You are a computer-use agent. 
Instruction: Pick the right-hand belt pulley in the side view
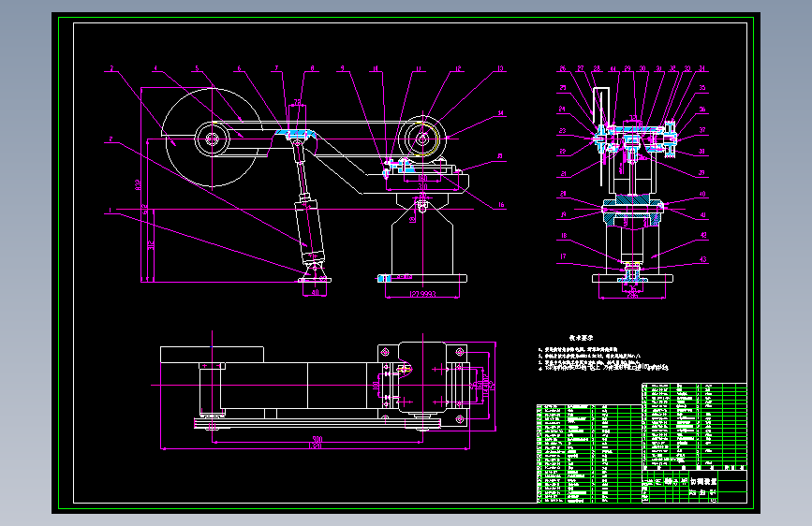[422, 139]
